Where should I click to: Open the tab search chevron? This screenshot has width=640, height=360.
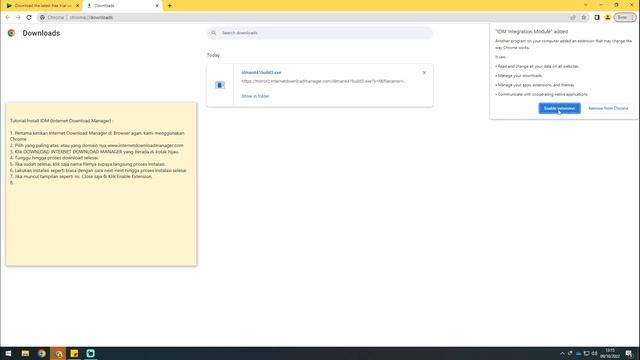click(x=586, y=5)
